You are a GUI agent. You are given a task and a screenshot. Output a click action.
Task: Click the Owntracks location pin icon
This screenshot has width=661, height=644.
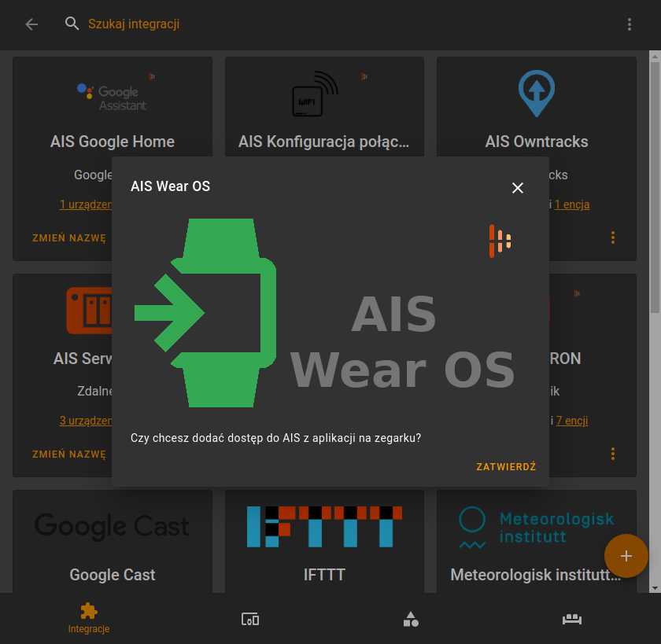coord(536,93)
